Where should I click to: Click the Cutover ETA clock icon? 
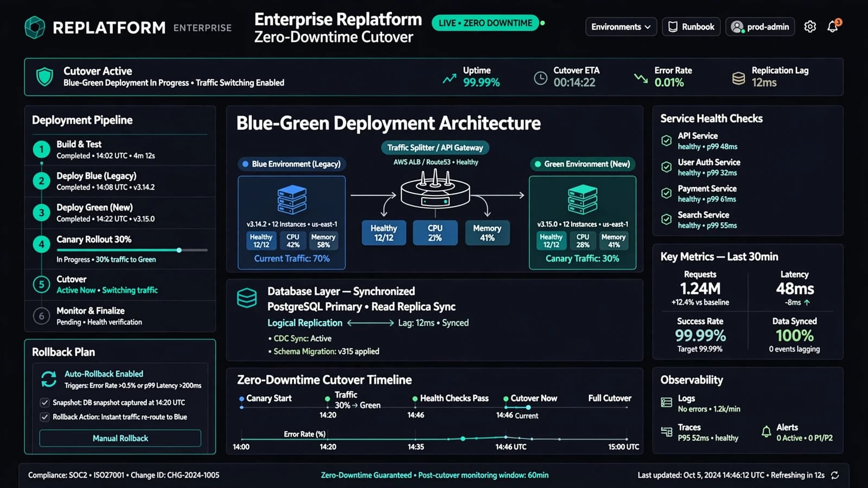[540, 78]
